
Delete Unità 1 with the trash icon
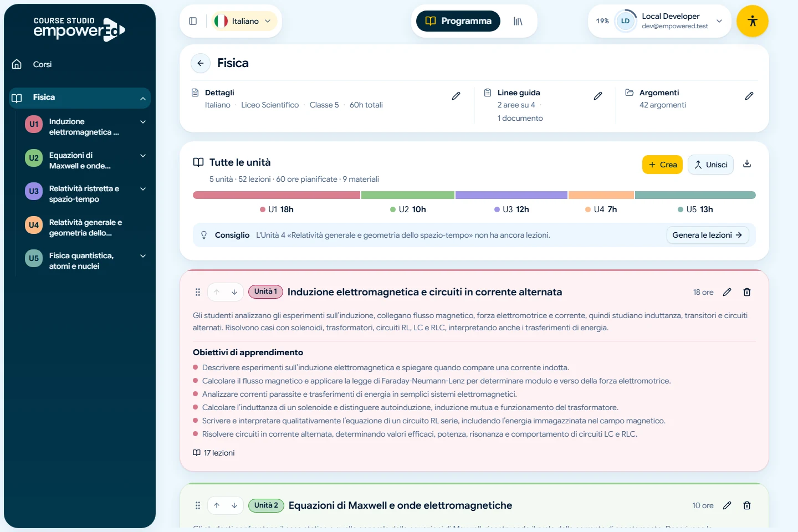[747, 292]
